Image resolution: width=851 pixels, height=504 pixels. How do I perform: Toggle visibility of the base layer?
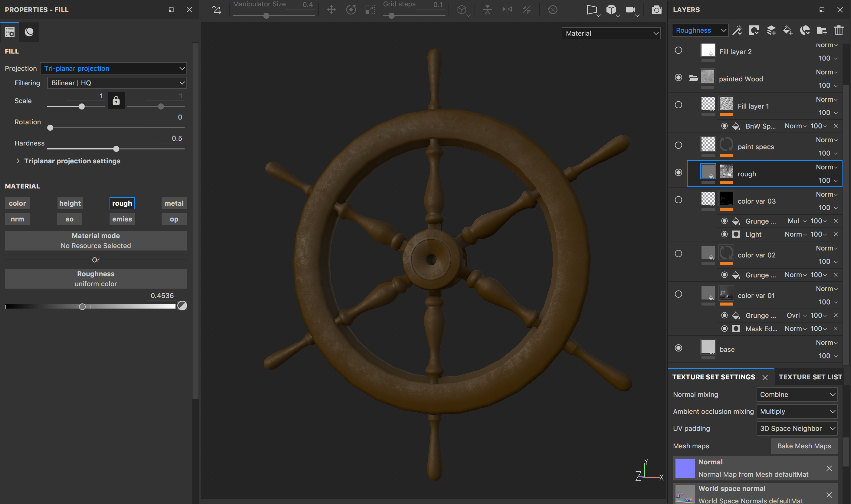click(678, 348)
